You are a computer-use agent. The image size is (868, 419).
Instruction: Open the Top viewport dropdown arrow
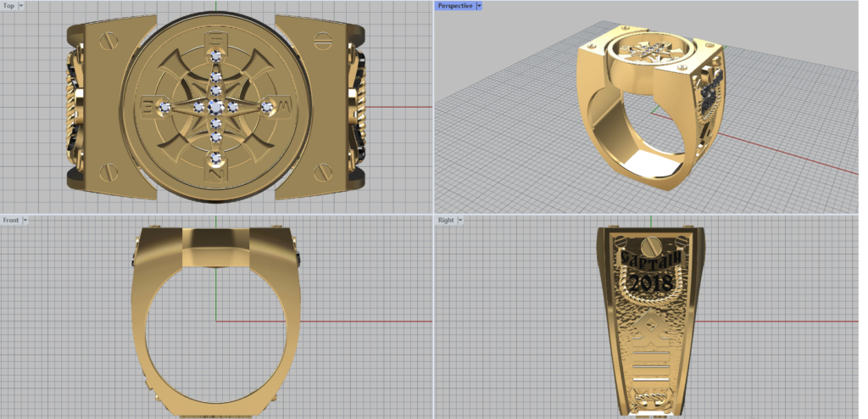click(21, 6)
